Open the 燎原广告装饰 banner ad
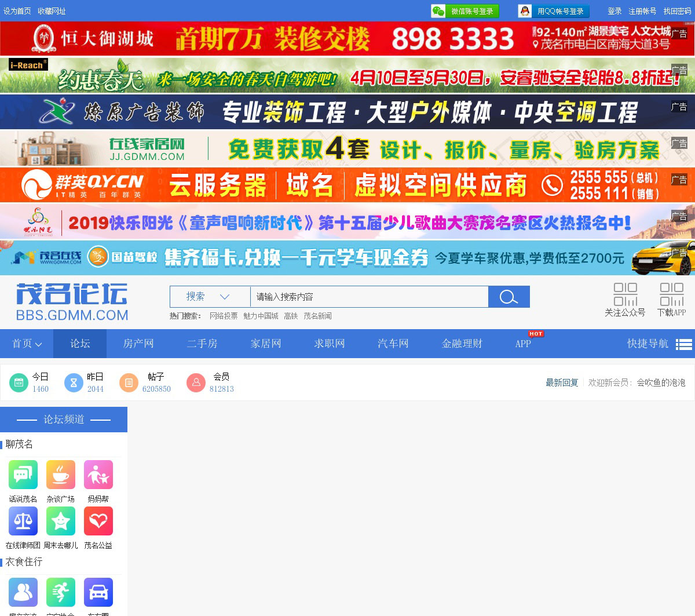The image size is (695, 616). pyautogui.click(x=348, y=112)
